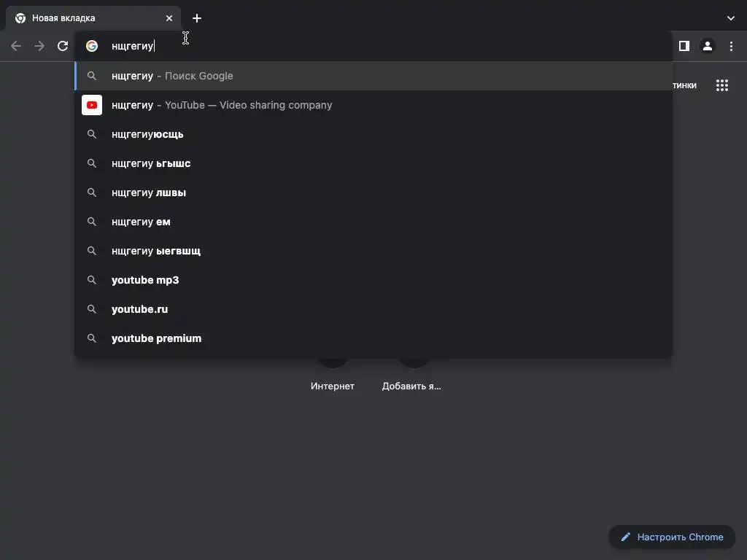Viewport: 747px width, 560px height.
Task: Select the 'youtube mp3' suggestion
Action: point(145,280)
